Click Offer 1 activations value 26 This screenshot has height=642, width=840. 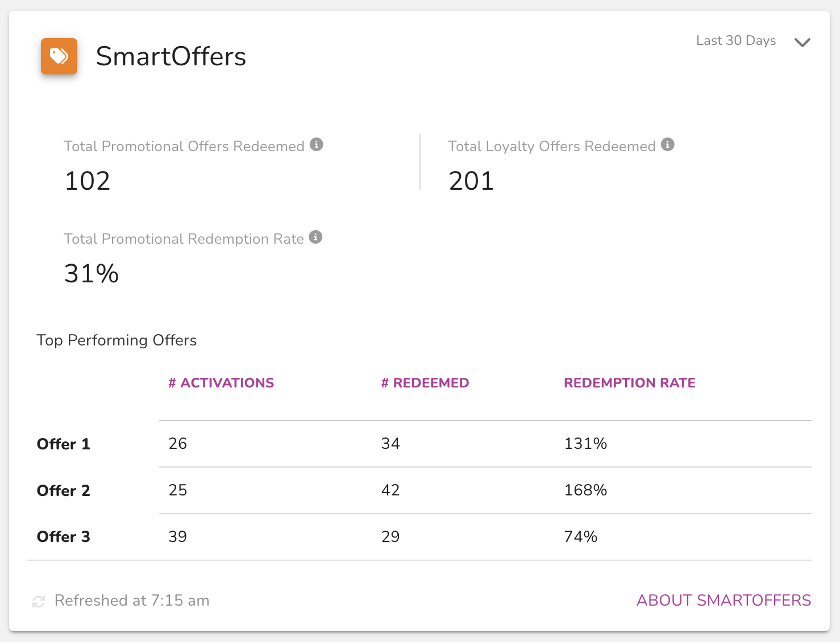pos(178,444)
